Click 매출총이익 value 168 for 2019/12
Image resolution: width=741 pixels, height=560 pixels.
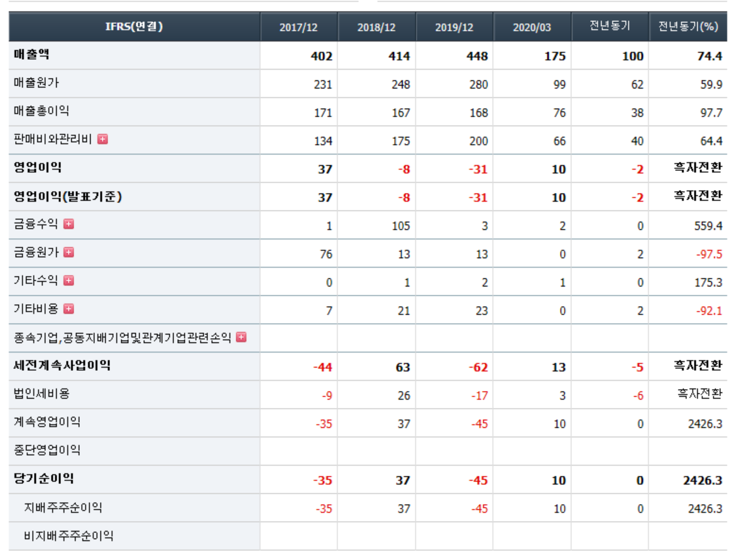click(x=479, y=113)
